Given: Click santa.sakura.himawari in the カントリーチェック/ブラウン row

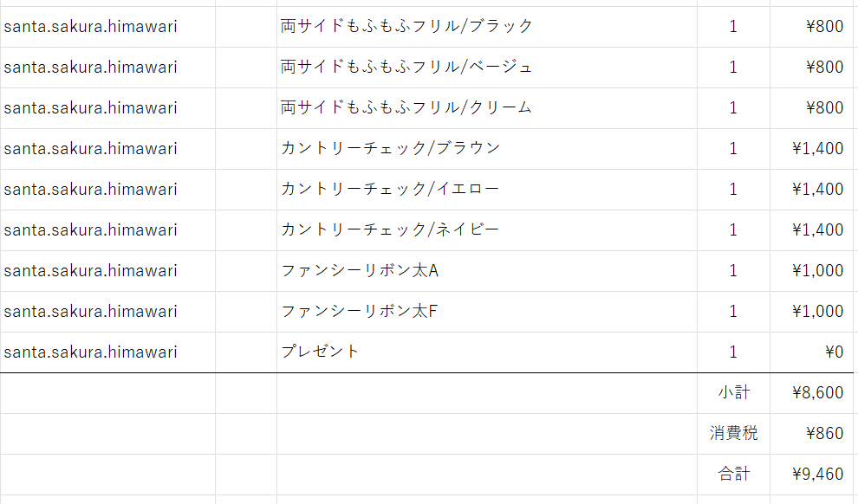Looking at the screenshot, I should (91, 148).
